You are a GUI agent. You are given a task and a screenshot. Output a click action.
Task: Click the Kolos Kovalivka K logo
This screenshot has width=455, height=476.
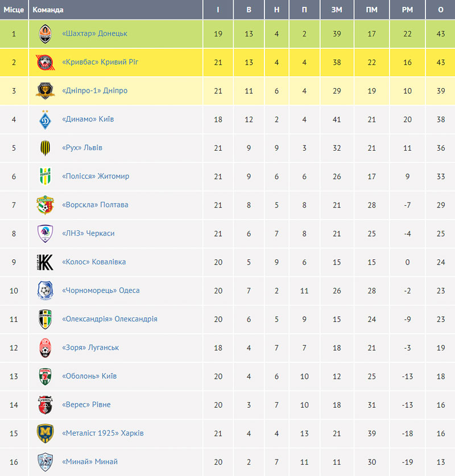point(45,262)
